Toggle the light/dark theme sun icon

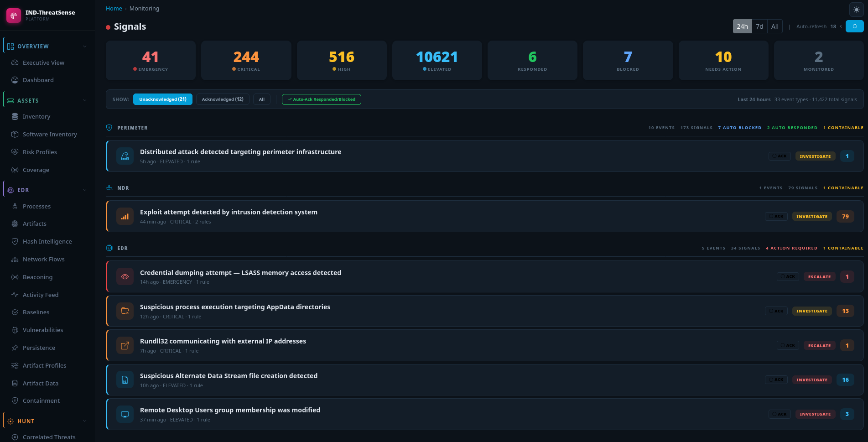click(x=856, y=10)
